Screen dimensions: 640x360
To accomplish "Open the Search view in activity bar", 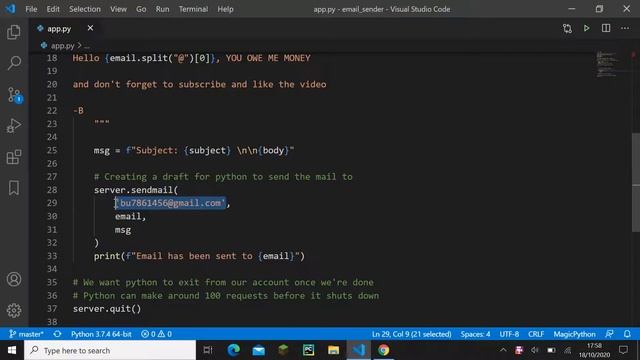I will [14, 63].
